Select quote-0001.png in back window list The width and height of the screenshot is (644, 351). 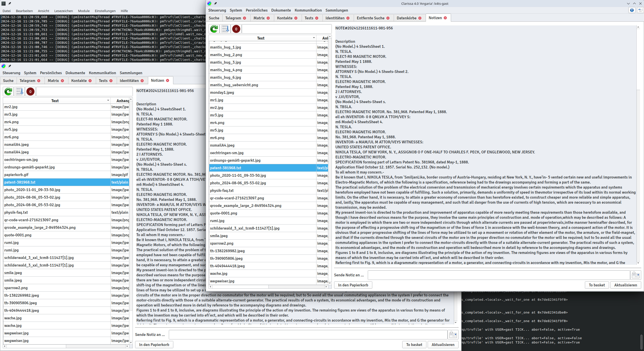57,235
